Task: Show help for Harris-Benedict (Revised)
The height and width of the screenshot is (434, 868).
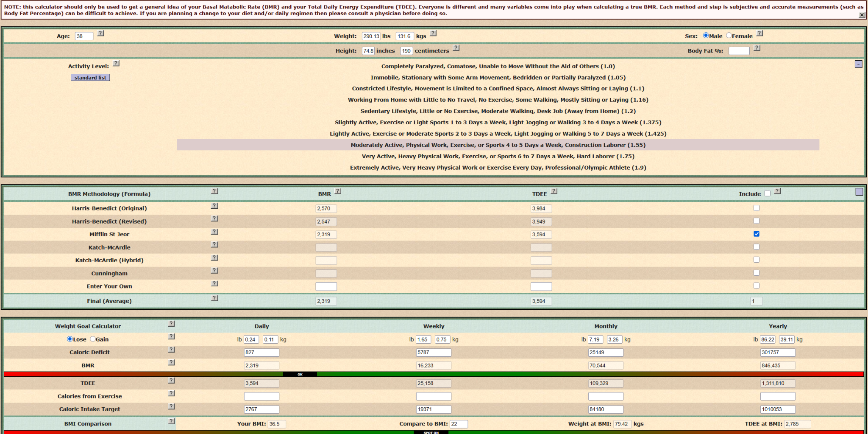Action: [215, 218]
